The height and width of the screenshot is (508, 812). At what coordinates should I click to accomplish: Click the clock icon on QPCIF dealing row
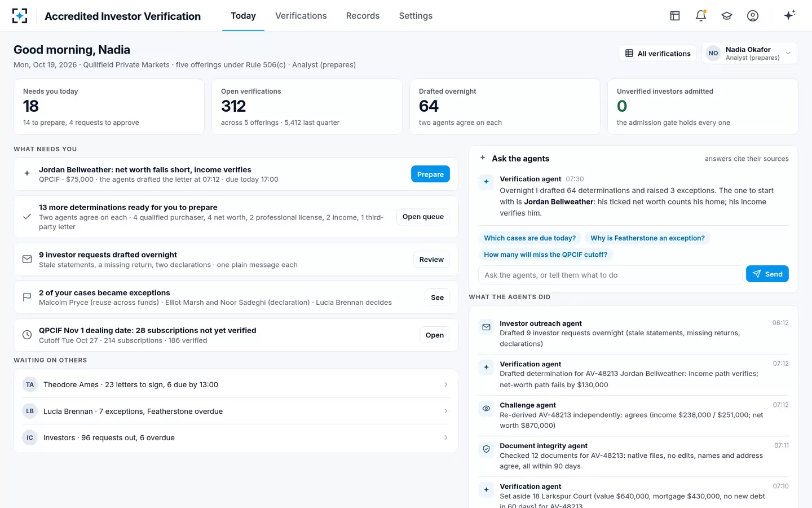pos(27,335)
